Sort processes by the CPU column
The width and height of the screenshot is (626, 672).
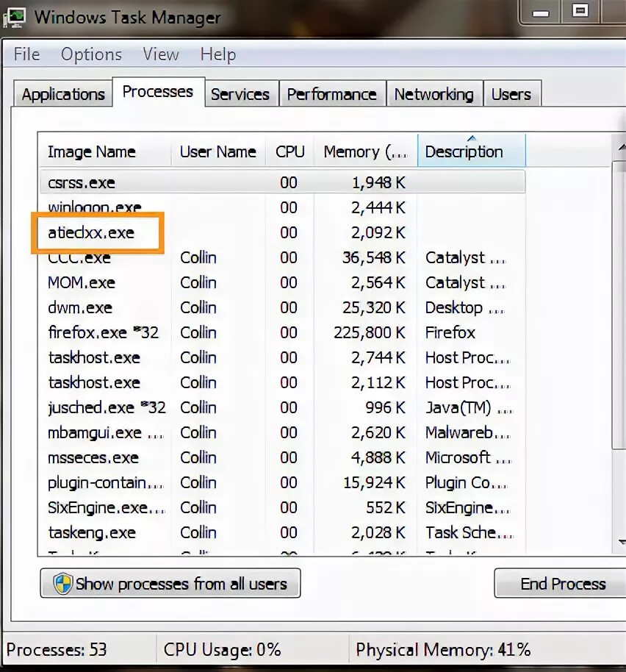(289, 151)
